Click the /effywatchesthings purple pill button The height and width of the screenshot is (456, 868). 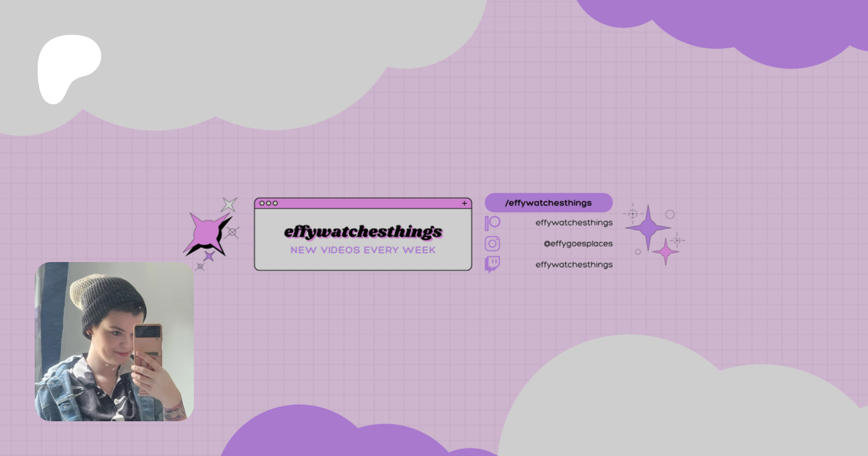548,203
